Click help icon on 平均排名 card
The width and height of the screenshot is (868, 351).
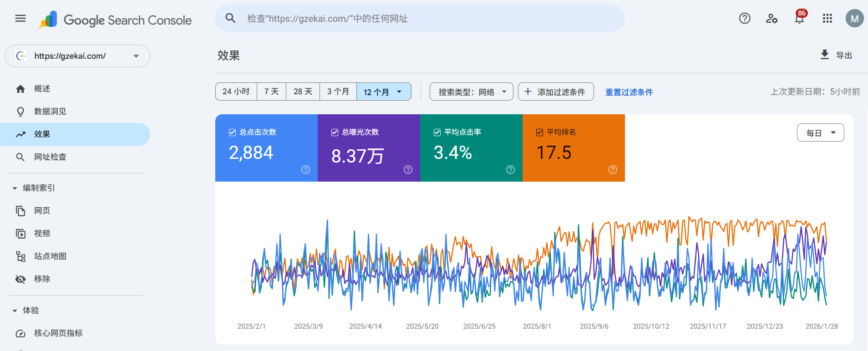point(613,170)
